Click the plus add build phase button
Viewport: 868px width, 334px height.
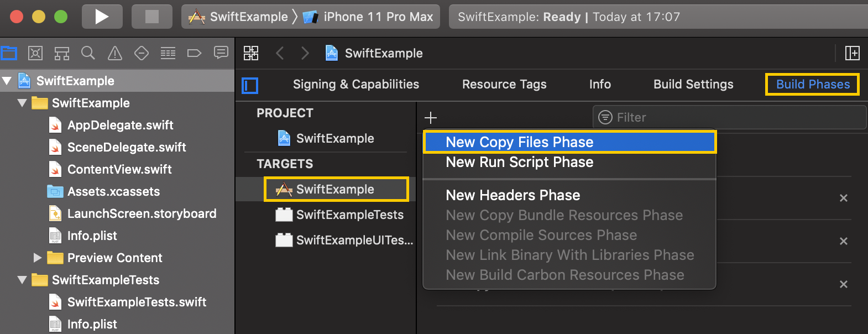pyautogui.click(x=431, y=117)
